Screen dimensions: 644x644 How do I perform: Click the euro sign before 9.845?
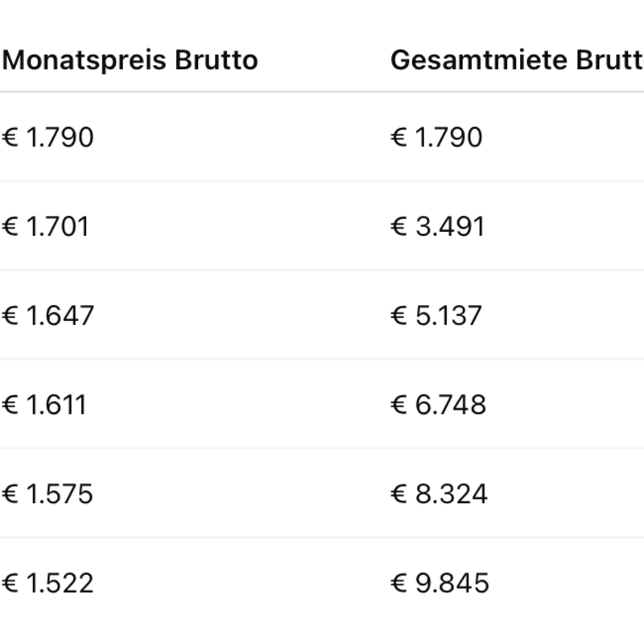click(x=398, y=583)
